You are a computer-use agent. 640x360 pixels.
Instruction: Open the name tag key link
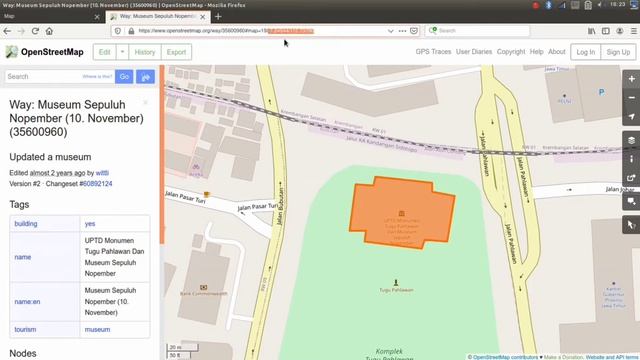pyautogui.click(x=23, y=257)
